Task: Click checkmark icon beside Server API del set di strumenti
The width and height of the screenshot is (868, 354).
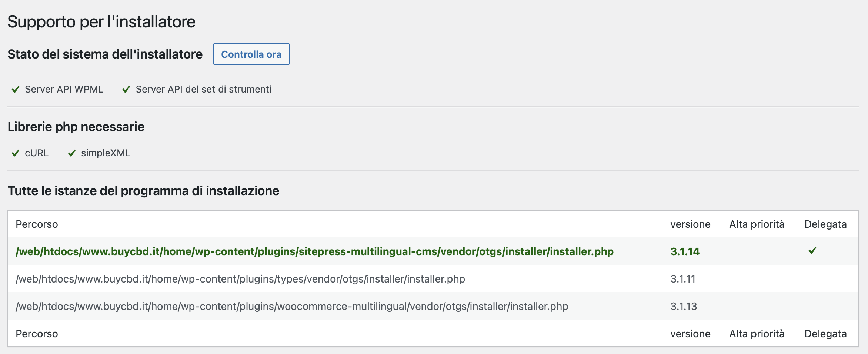Action: (x=126, y=89)
